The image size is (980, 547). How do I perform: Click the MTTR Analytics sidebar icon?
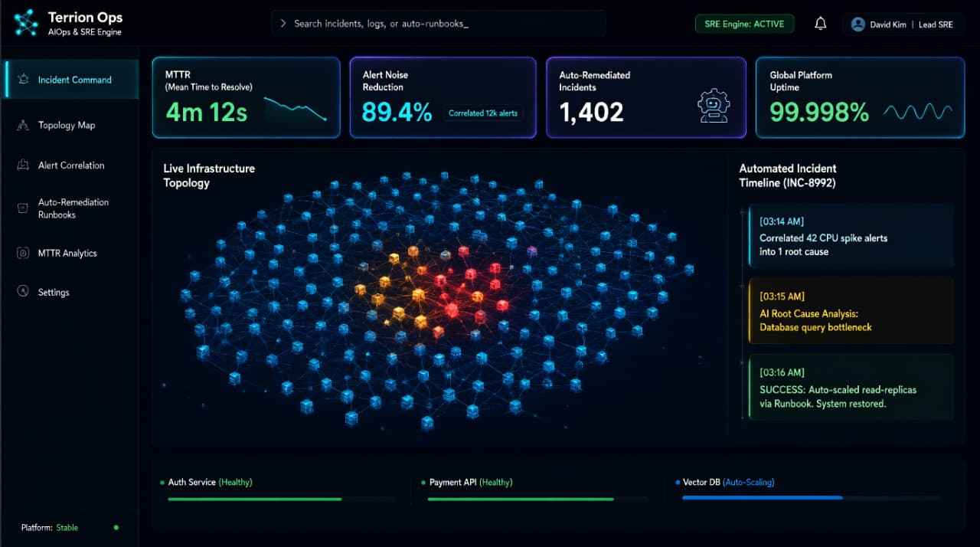coord(23,253)
